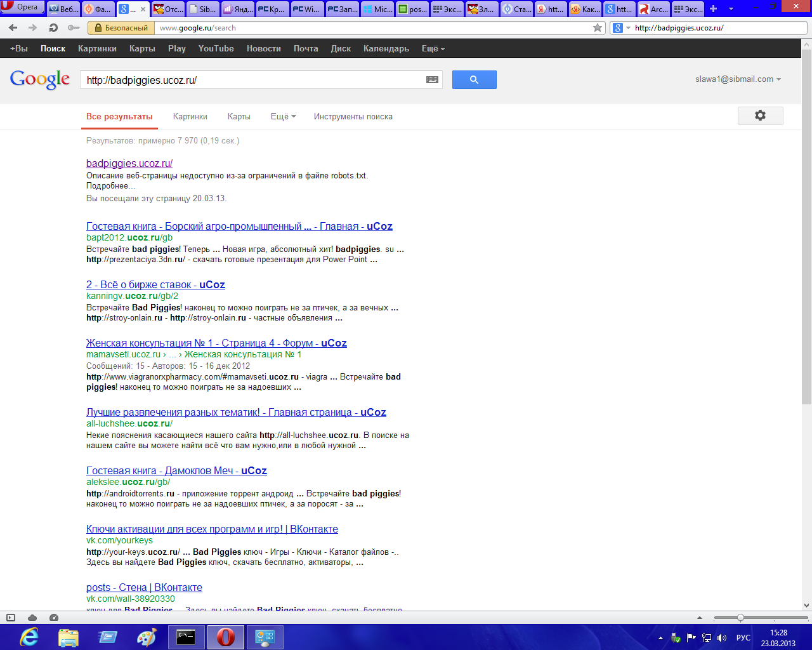The image size is (812, 650).
Task: Open +Вы in Google top bar
Action: tap(19, 48)
